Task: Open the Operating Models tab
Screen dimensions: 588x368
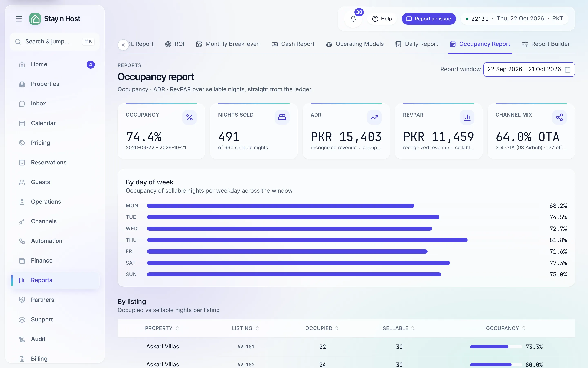Action: click(x=355, y=44)
